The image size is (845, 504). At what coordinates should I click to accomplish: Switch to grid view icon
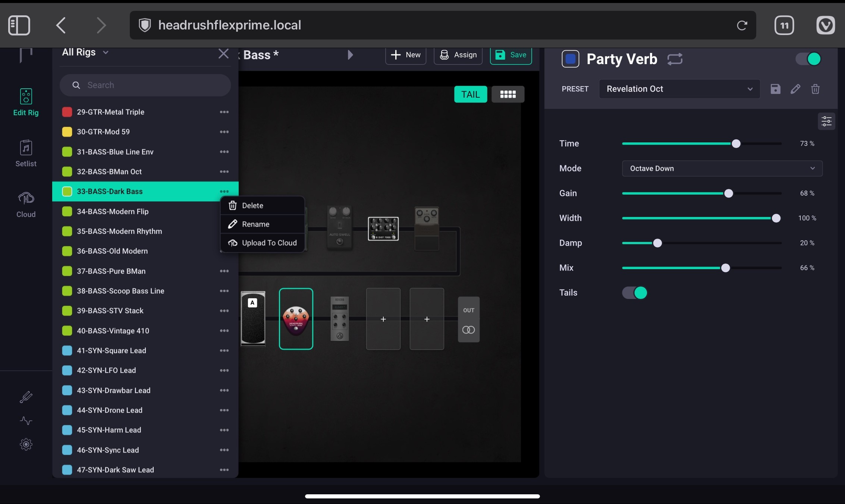tap(508, 94)
